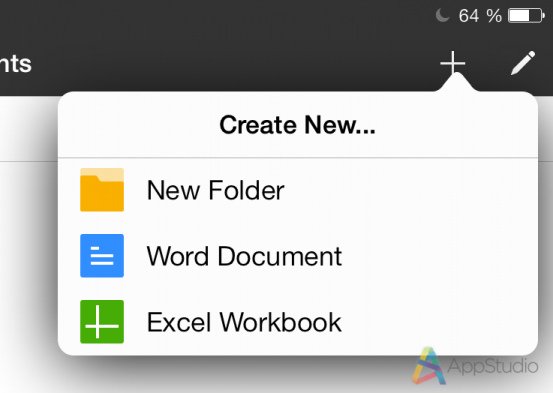Click the battery indicator in status bar
The width and height of the screenshot is (553, 393).
pos(526,16)
